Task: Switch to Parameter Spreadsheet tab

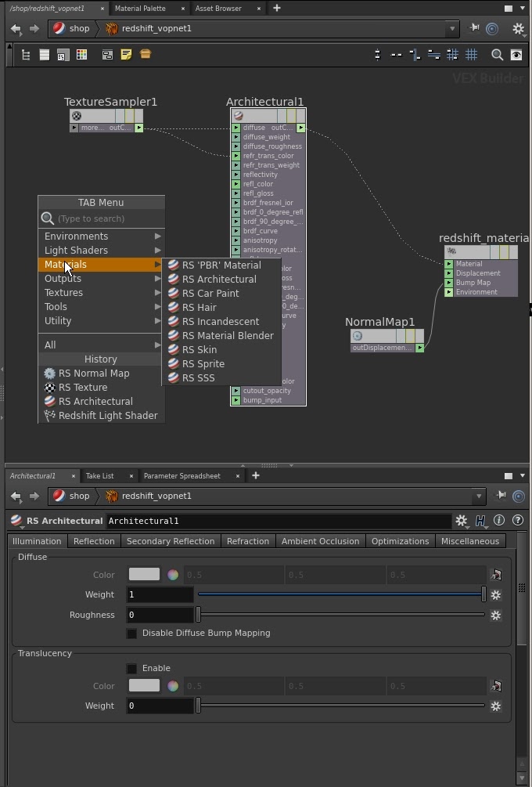Action: (x=182, y=476)
